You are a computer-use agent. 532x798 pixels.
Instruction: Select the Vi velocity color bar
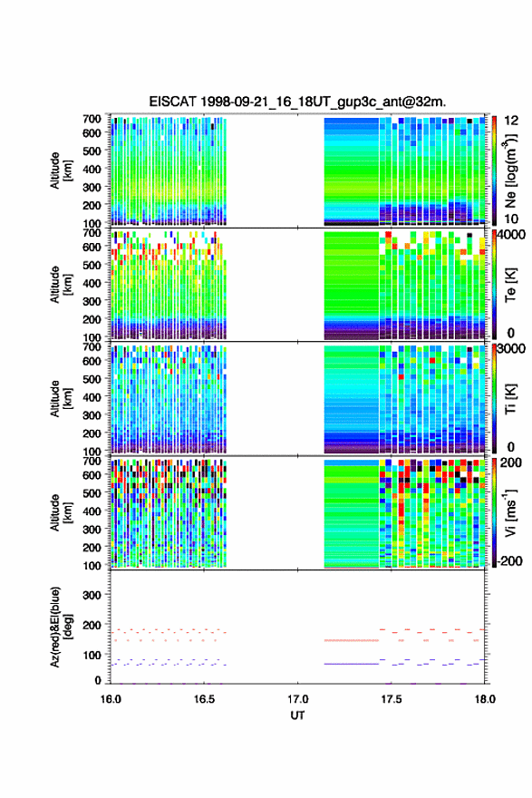click(494, 512)
